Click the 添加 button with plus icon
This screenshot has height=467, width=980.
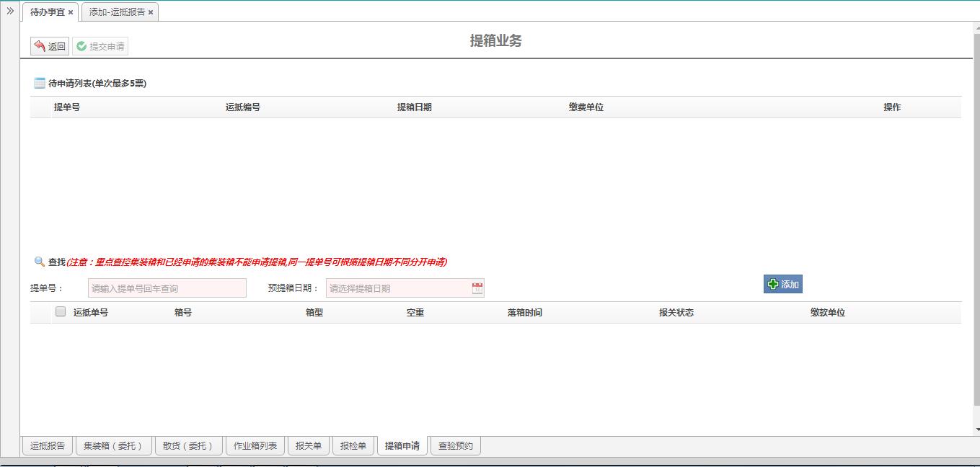pos(782,284)
